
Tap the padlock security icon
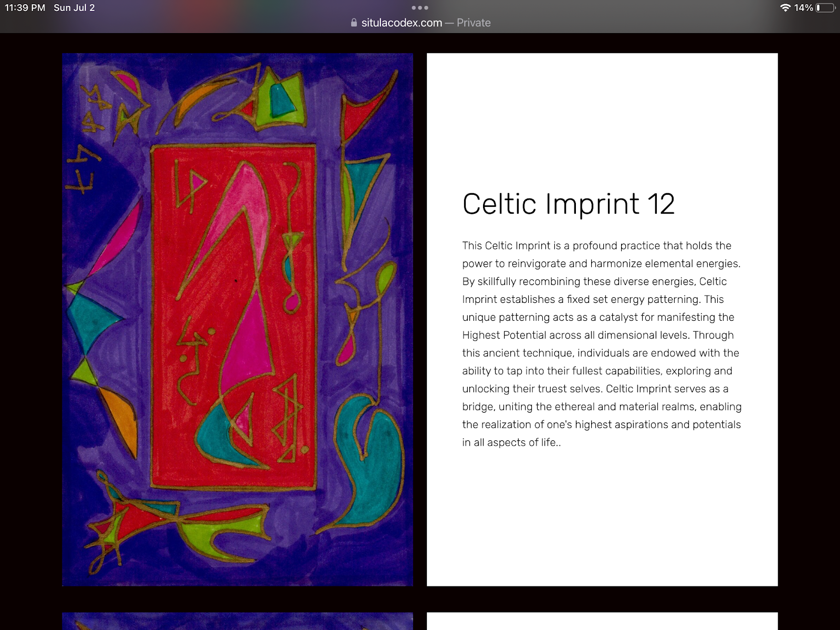click(354, 23)
